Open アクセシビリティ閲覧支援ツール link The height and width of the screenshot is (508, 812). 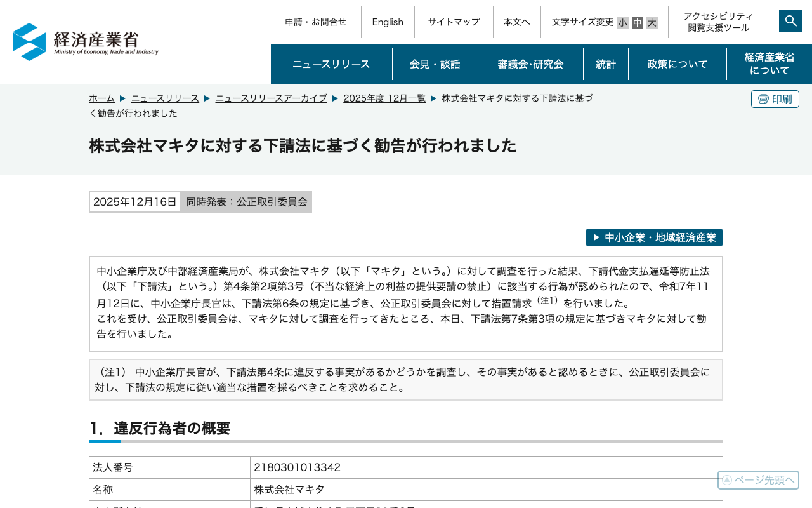pyautogui.click(x=719, y=22)
